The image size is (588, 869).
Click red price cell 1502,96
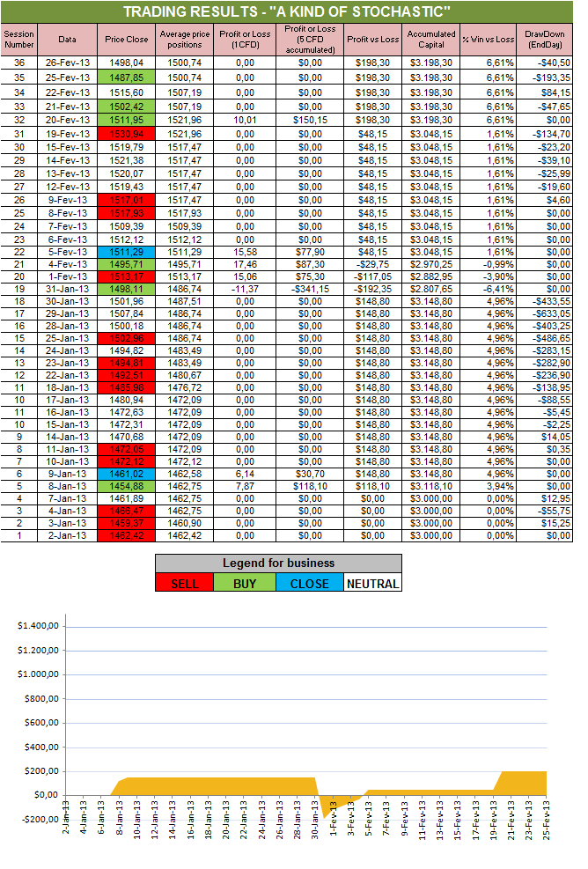[x=127, y=338]
